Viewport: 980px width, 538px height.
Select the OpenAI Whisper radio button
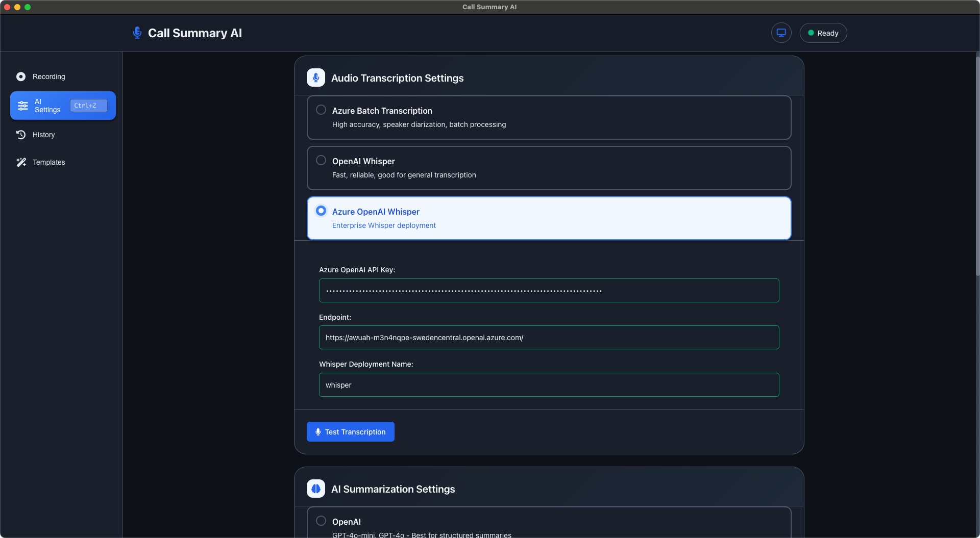pyautogui.click(x=321, y=160)
